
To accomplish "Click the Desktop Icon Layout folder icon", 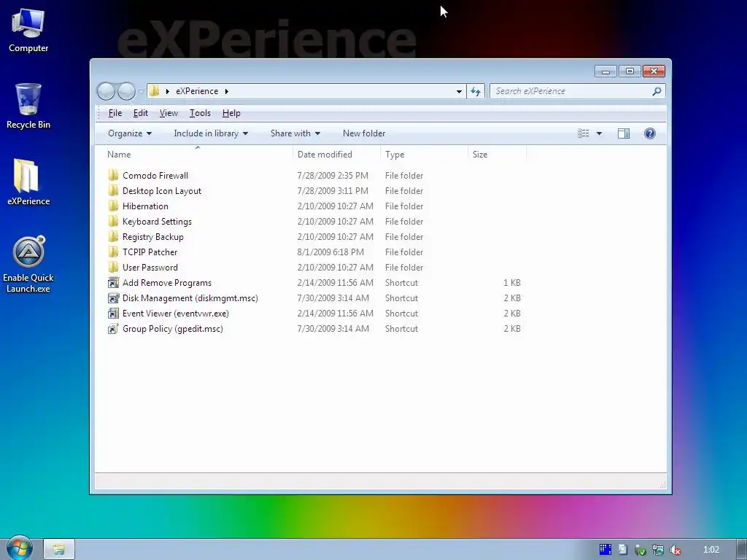I will 113,190.
